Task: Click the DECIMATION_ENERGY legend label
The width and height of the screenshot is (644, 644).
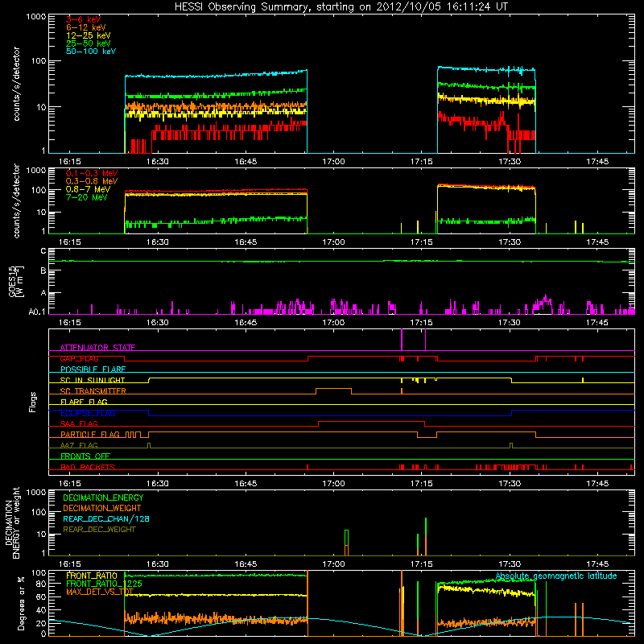Action: click(103, 497)
